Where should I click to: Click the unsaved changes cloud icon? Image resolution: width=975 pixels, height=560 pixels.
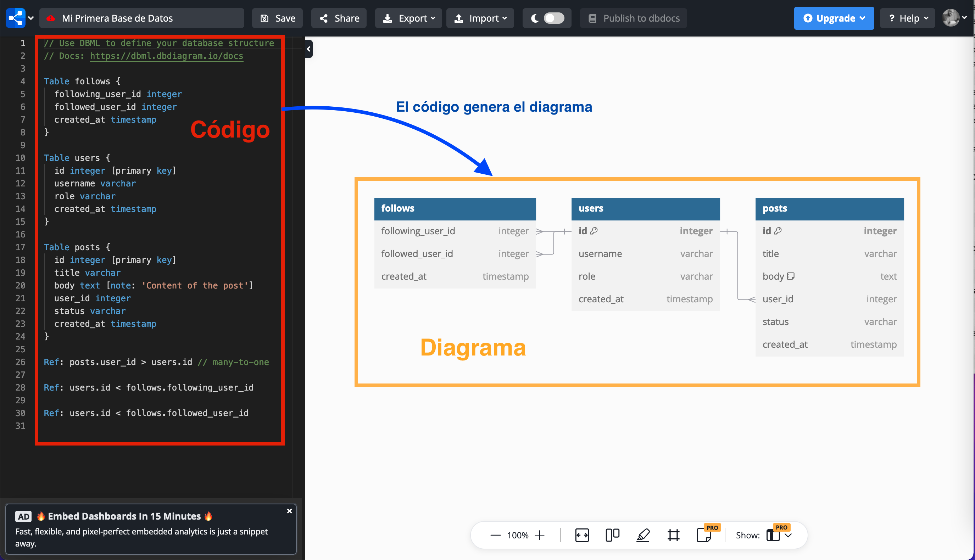pyautogui.click(x=51, y=18)
